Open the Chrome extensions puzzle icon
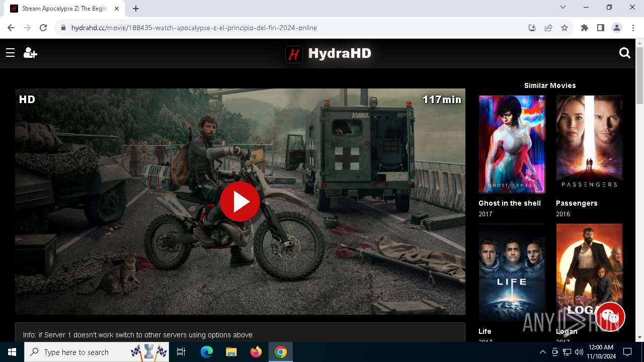 pyautogui.click(x=585, y=28)
